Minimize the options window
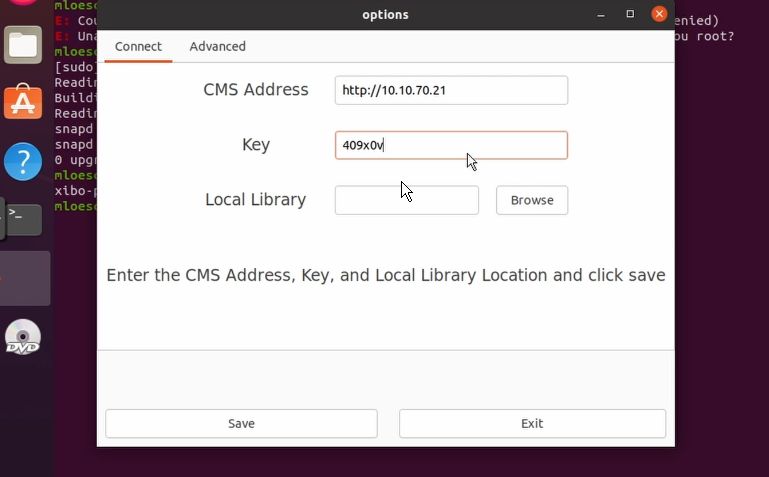 (601, 14)
